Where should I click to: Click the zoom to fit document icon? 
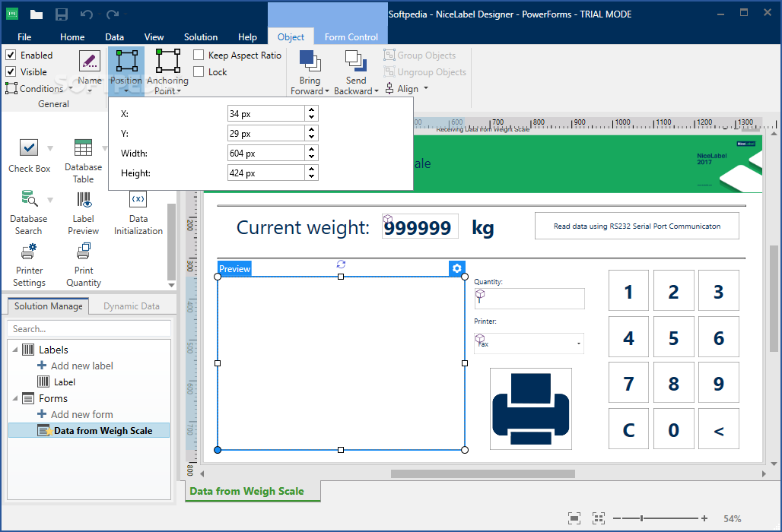click(x=574, y=518)
